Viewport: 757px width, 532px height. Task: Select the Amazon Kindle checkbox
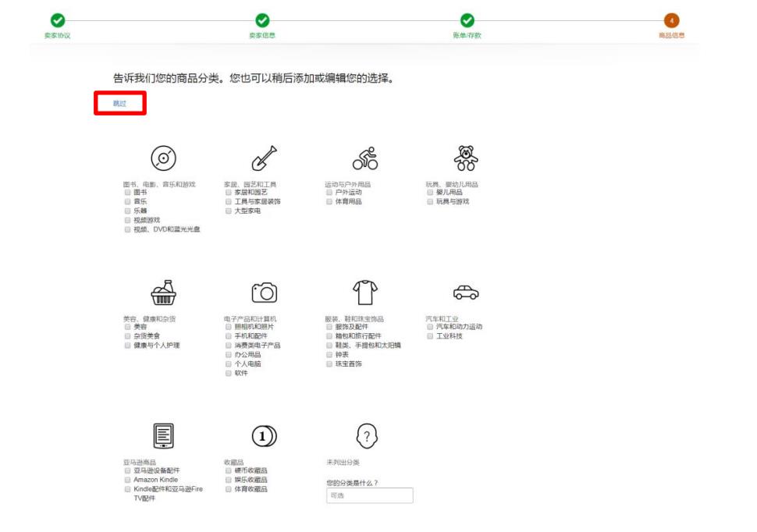click(x=127, y=480)
